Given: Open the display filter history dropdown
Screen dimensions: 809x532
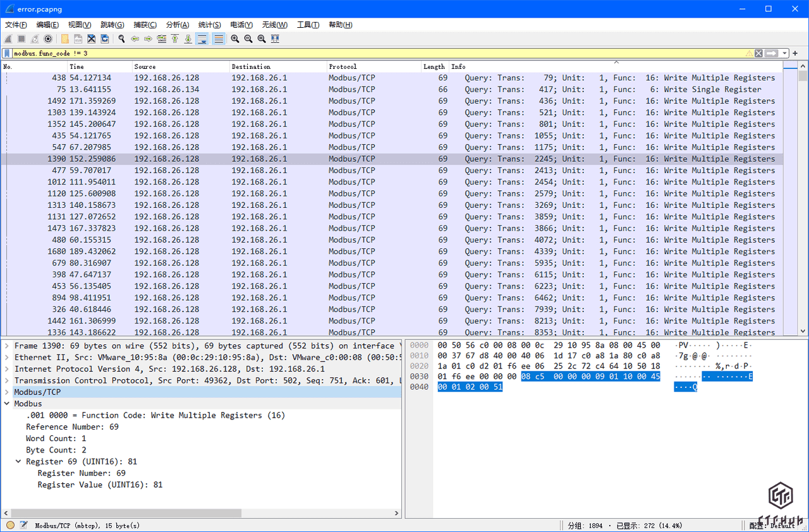Looking at the screenshot, I should pyautogui.click(x=784, y=54).
